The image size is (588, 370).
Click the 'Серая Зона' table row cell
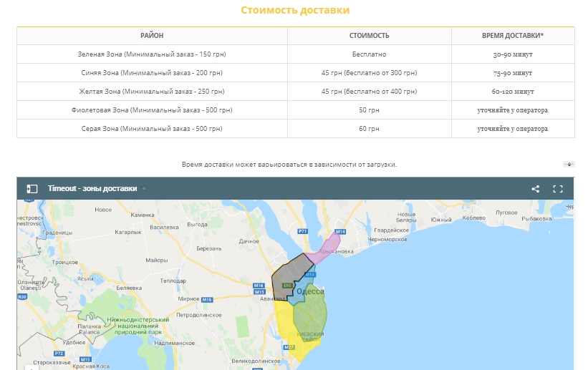click(152, 129)
